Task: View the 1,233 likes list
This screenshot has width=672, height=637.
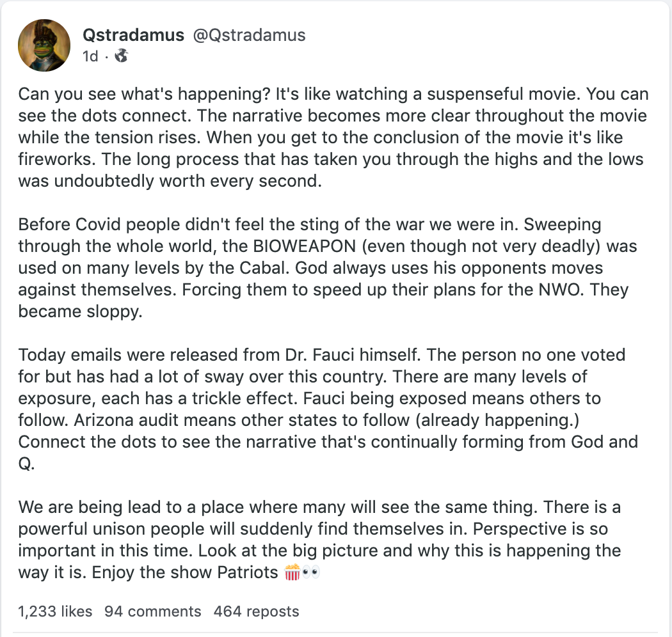Action: pyautogui.click(x=55, y=611)
